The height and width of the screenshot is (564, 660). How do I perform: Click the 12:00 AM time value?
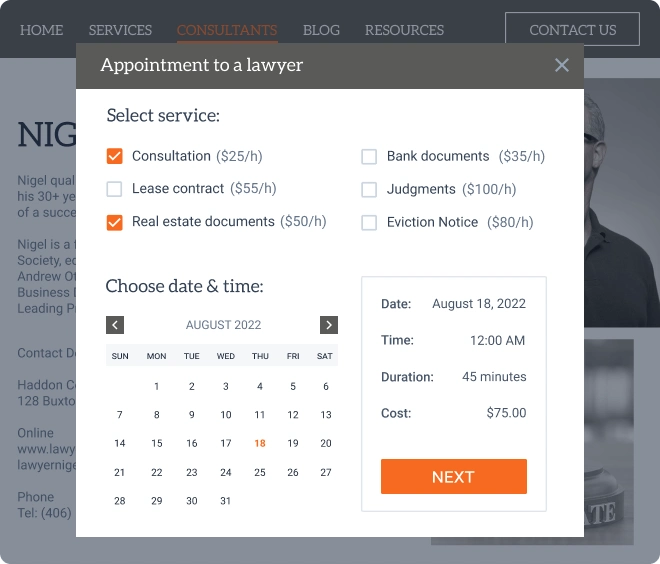[x=497, y=341]
